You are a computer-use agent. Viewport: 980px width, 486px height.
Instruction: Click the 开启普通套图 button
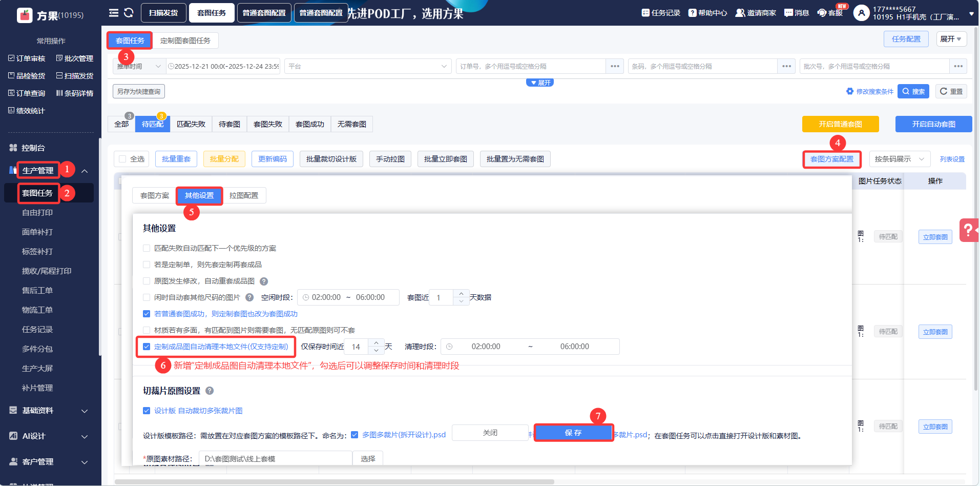pos(840,124)
